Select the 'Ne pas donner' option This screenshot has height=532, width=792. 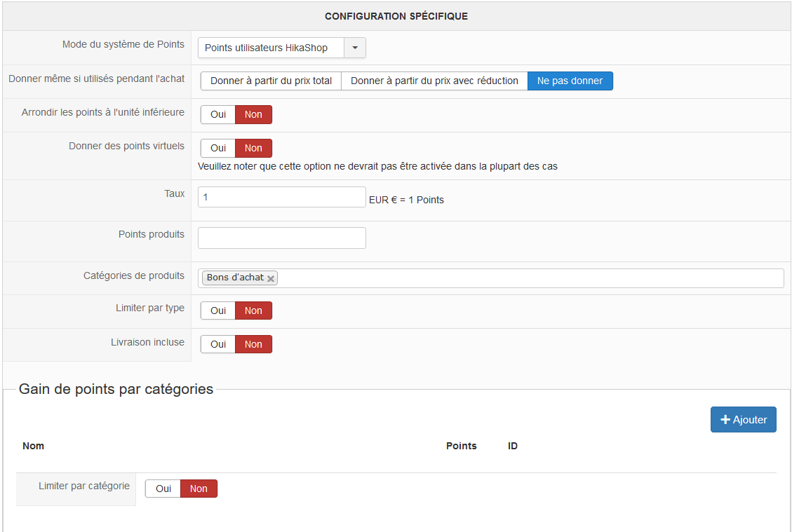pos(570,81)
